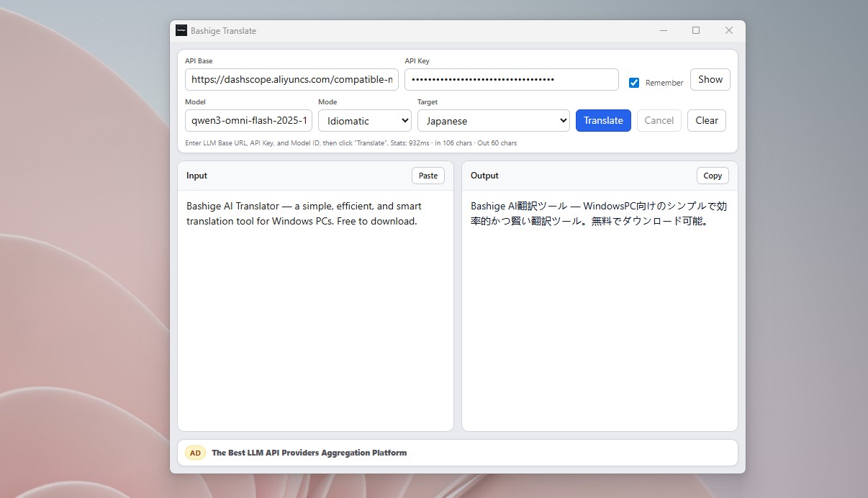Image resolution: width=868 pixels, height=498 pixels.
Task: Click the yellow AD badge
Action: click(195, 453)
